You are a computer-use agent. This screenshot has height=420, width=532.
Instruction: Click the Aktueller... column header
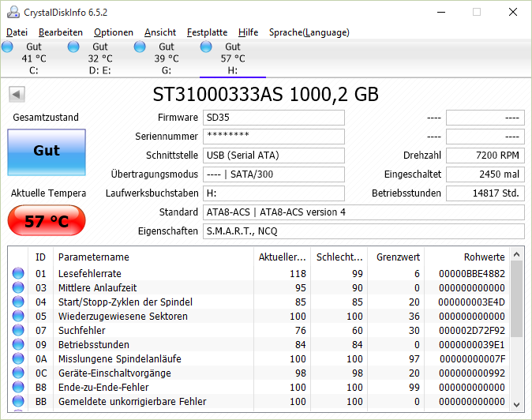coord(283,257)
